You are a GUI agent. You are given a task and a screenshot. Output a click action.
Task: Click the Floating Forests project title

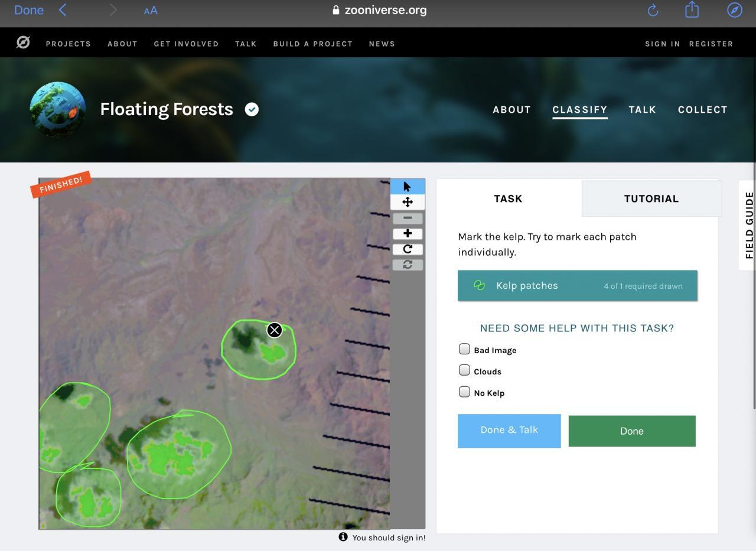pos(167,109)
